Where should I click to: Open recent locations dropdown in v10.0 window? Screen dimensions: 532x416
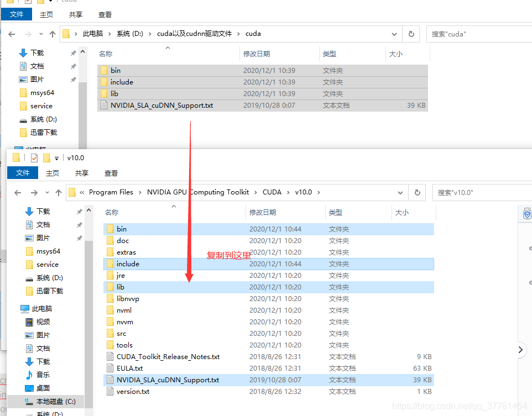pos(47,193)
